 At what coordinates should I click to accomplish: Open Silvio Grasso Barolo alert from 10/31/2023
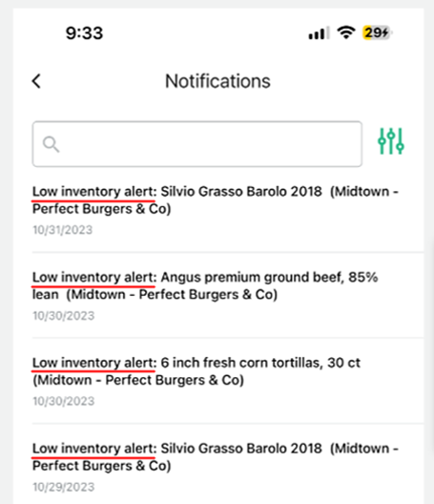point(216,211)
